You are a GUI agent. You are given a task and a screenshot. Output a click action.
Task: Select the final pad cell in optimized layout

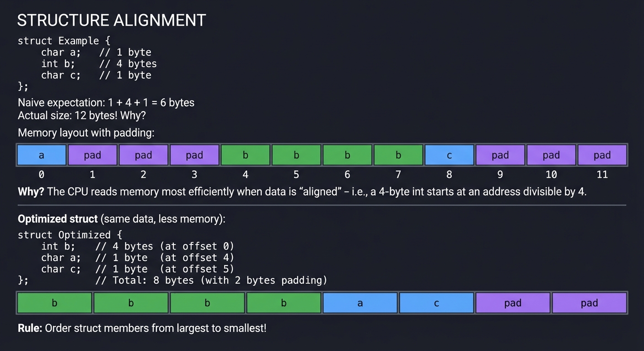point(589,303)
